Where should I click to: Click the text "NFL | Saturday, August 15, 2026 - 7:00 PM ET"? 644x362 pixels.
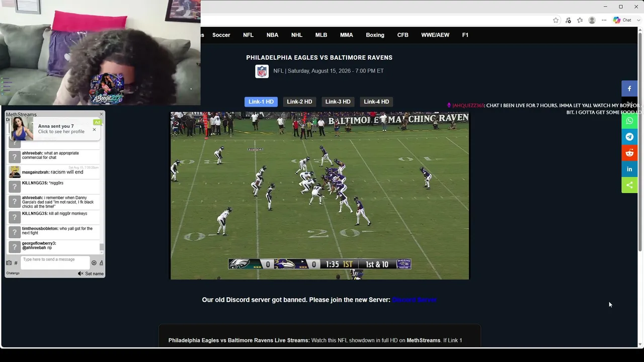329,71
